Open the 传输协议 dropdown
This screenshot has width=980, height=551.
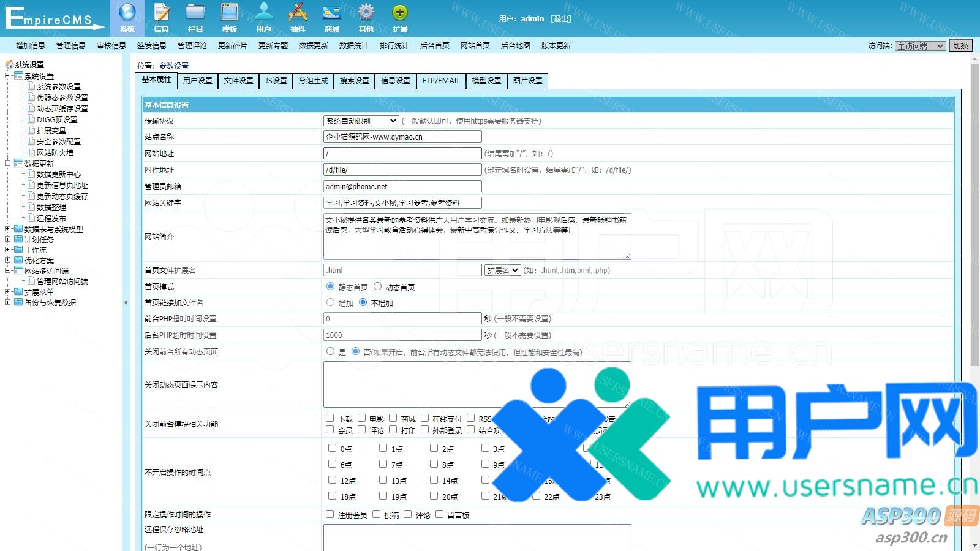coord(361,121)
